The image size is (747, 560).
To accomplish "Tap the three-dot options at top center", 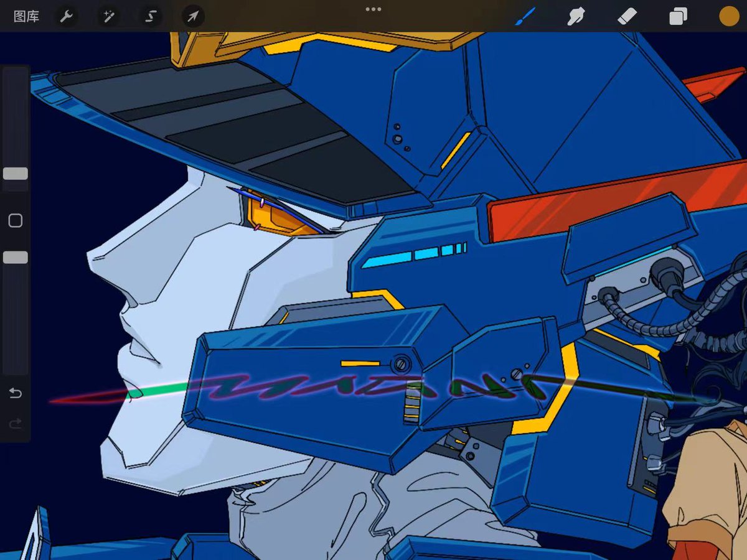I will (x=374, y=9).
